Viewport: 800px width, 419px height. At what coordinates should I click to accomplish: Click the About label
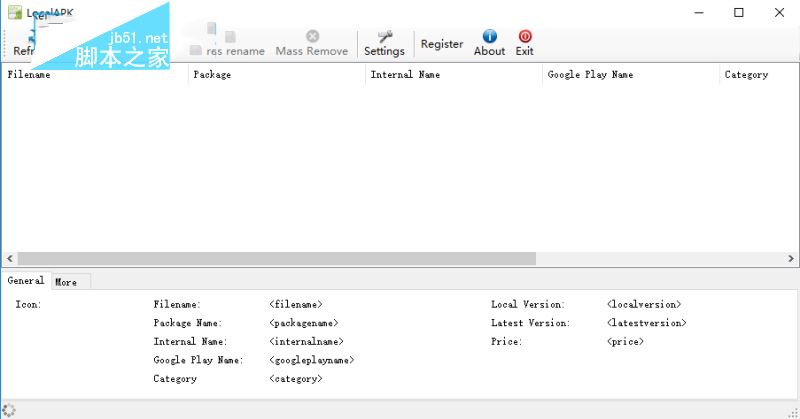489,51
